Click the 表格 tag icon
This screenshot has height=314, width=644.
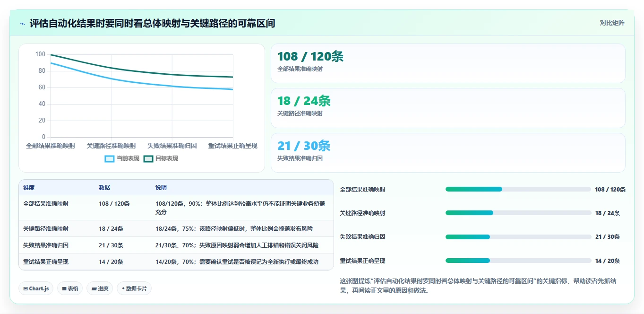click(x=64, y=288)
